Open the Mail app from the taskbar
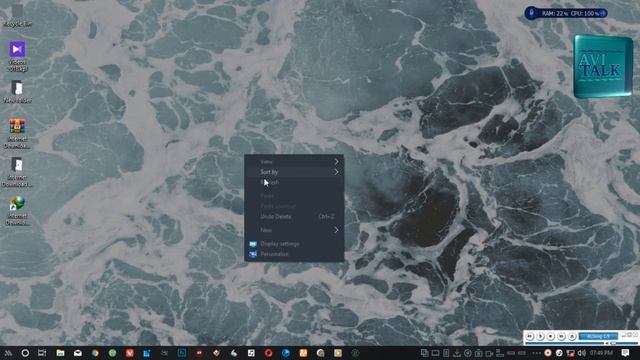 [78, 353]
